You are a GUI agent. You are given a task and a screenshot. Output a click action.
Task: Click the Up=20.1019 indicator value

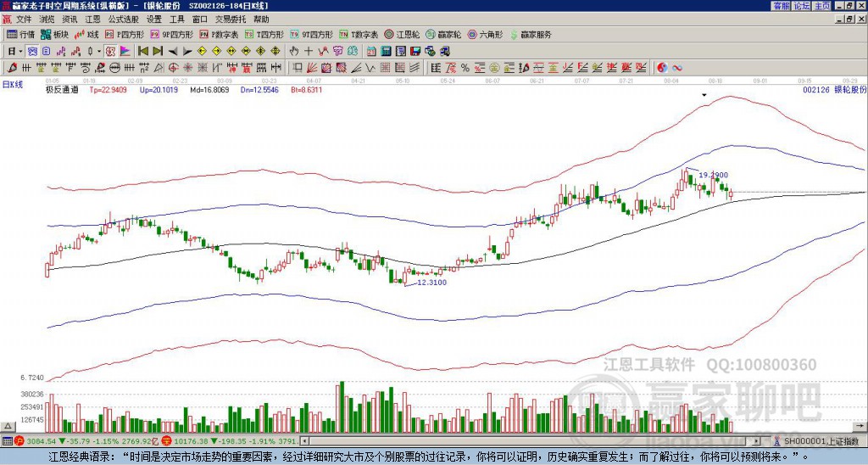(x=159, y=90)
